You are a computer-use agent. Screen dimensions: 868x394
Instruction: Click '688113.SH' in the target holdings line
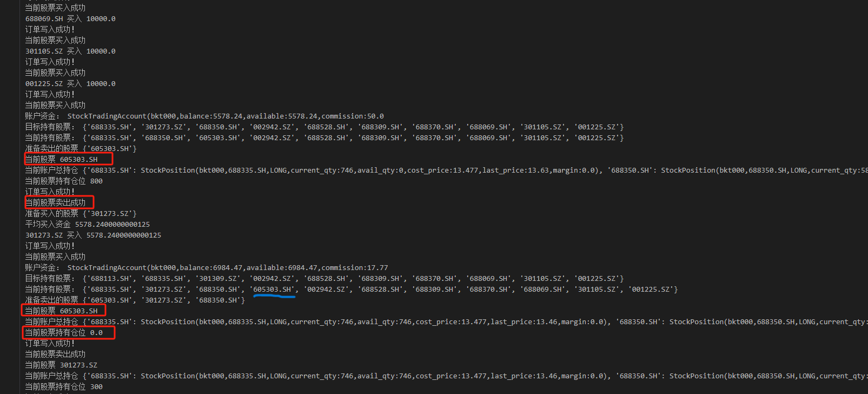click(110, 279)
